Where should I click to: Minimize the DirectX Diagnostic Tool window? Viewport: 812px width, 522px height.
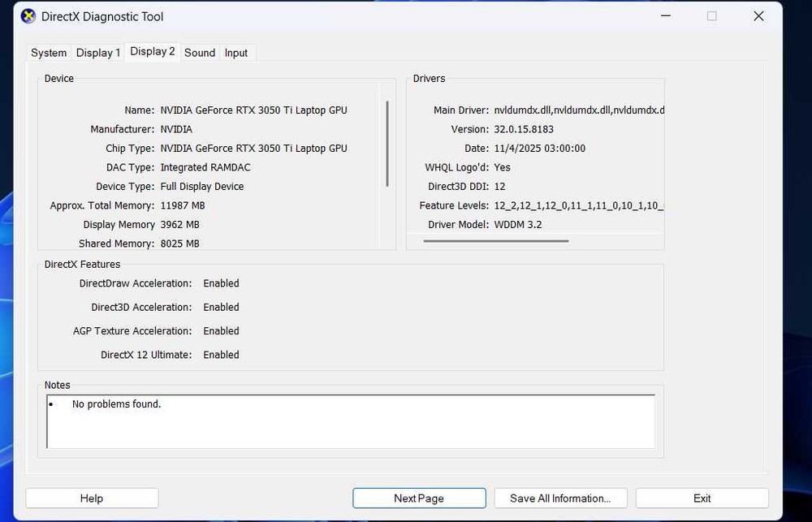click(x=666, y=16)
